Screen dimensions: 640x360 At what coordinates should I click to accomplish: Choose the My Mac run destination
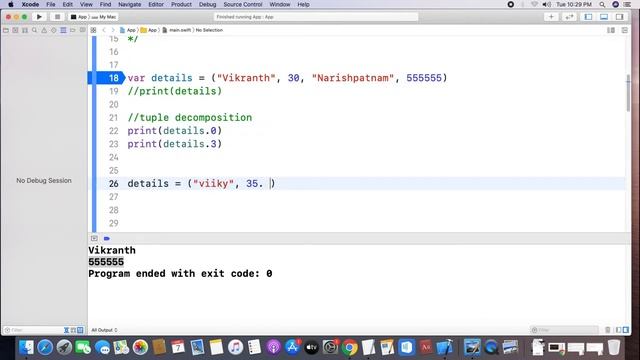(104, 17)
